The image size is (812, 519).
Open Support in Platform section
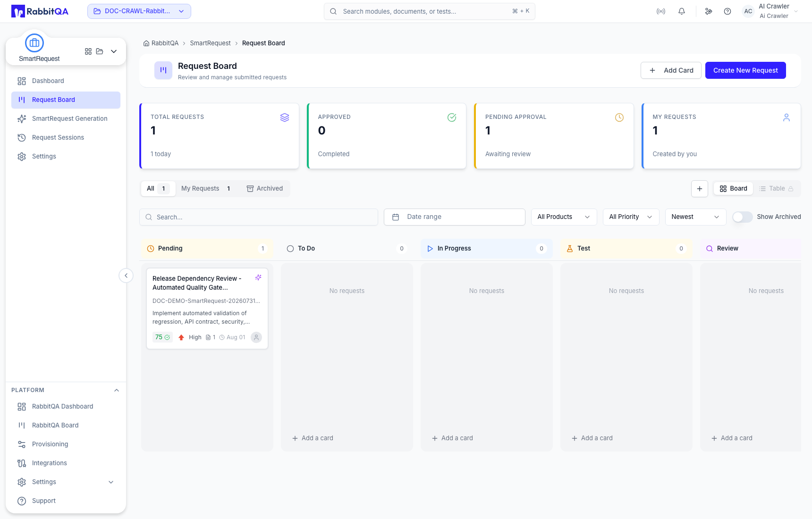tap(66, 501)
